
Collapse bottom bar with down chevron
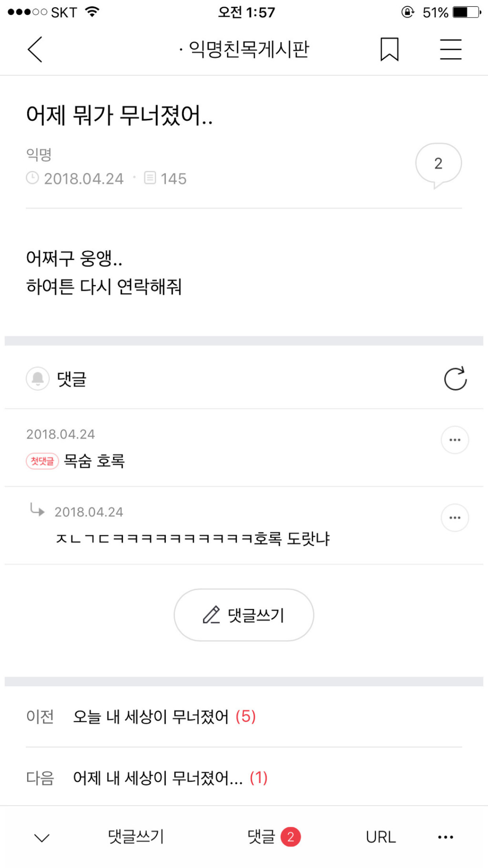[x=42, y=838]
